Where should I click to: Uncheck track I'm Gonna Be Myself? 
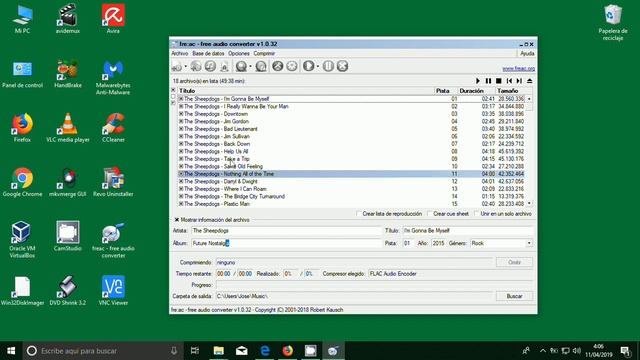[x=181, y=99]
